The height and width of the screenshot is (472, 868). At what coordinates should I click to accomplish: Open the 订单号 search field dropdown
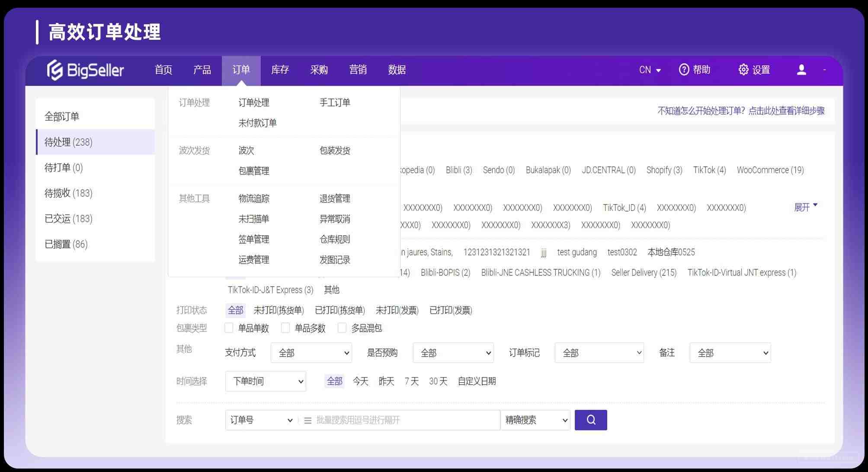[262, 420]
